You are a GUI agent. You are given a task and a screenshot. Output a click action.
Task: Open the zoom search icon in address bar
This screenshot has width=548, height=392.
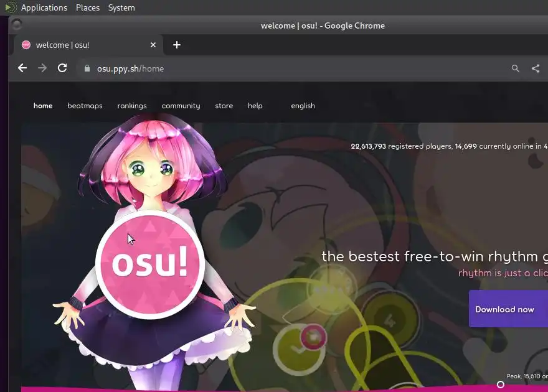click(x=515, y=68)
